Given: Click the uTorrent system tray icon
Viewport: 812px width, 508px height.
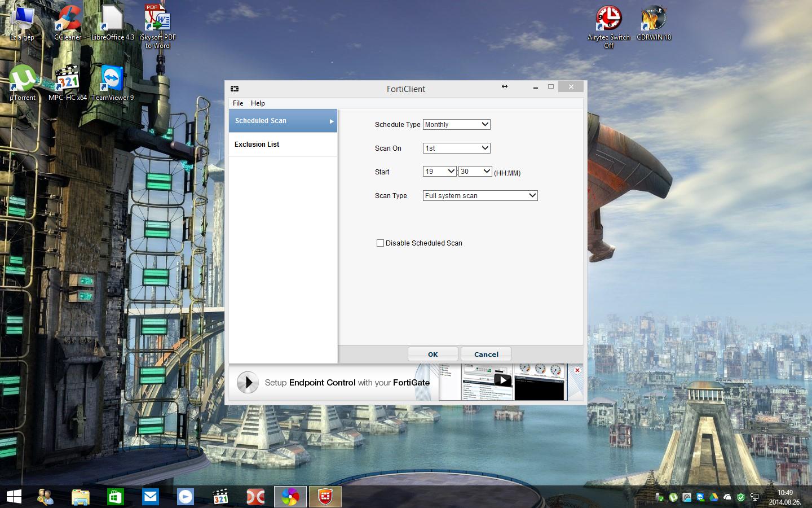Looking at the screenshot, I should pos(673,497).
